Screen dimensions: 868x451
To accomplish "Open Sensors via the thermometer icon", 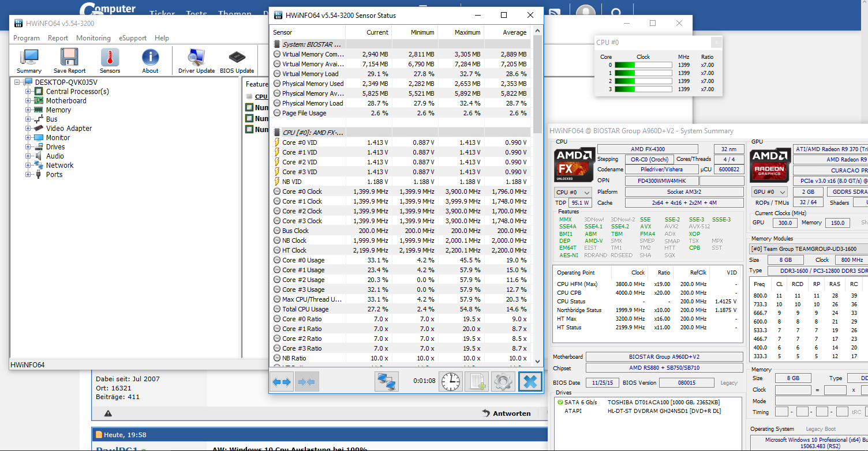I will 110,61.
